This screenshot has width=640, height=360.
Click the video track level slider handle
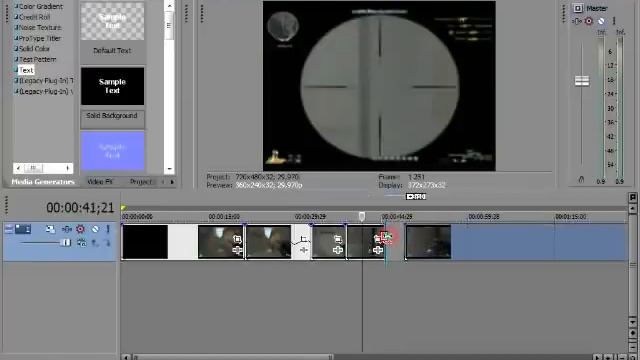pos(66,243)
